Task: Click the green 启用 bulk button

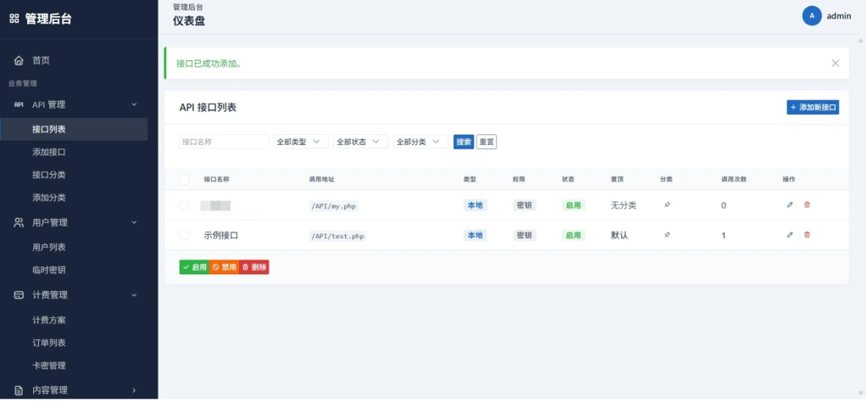Action: coord(194,267)
